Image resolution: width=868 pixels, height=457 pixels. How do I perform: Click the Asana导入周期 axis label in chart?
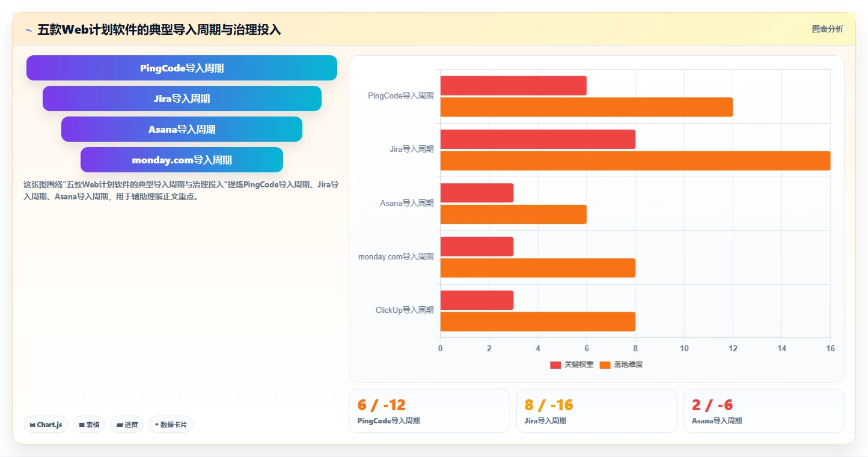point(407,203)
